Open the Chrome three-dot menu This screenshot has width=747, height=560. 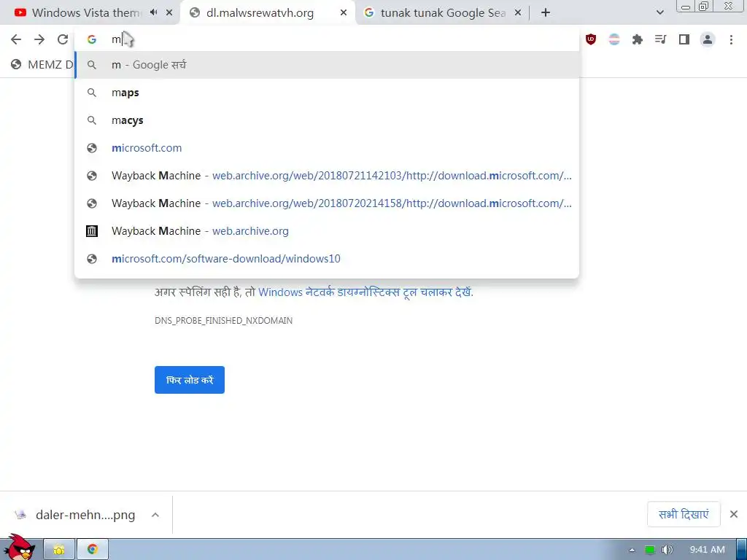(x=731, y=39)
